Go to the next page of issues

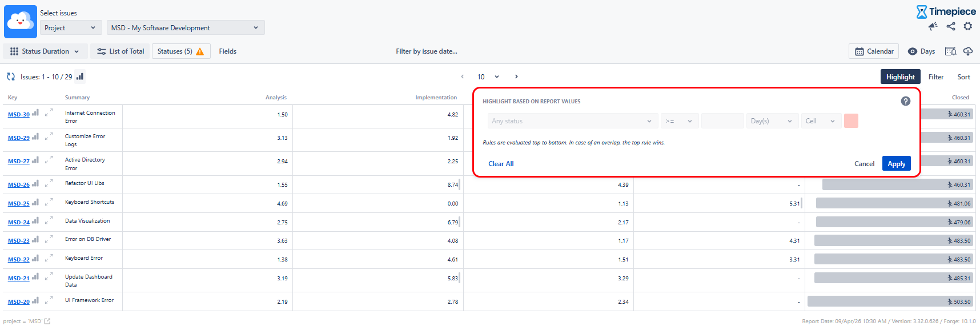tap(516, 77)
